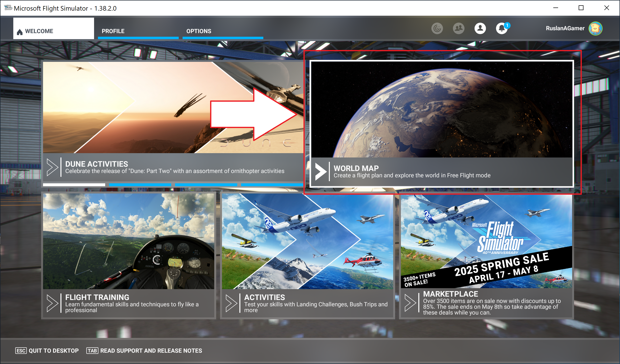Maximize the Flight Simulator window
This screenshot has height=364, width=620.
581,8
